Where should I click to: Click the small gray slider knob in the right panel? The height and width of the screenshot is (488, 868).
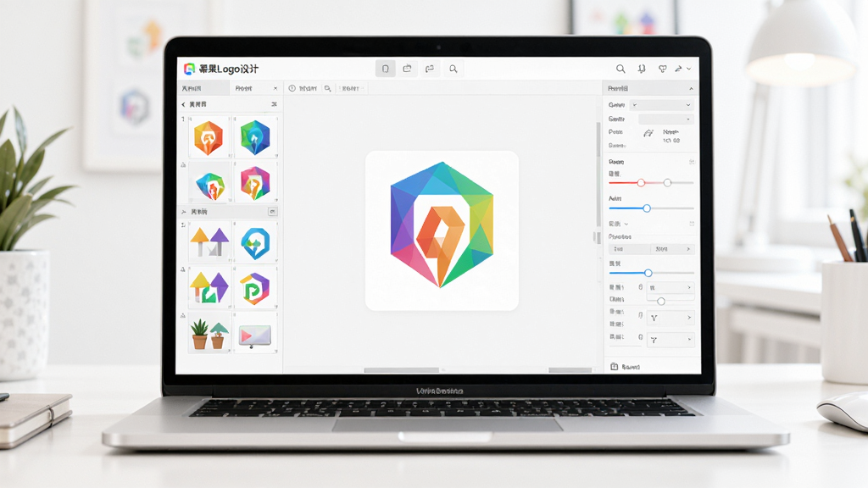click(x=661, y=302)
